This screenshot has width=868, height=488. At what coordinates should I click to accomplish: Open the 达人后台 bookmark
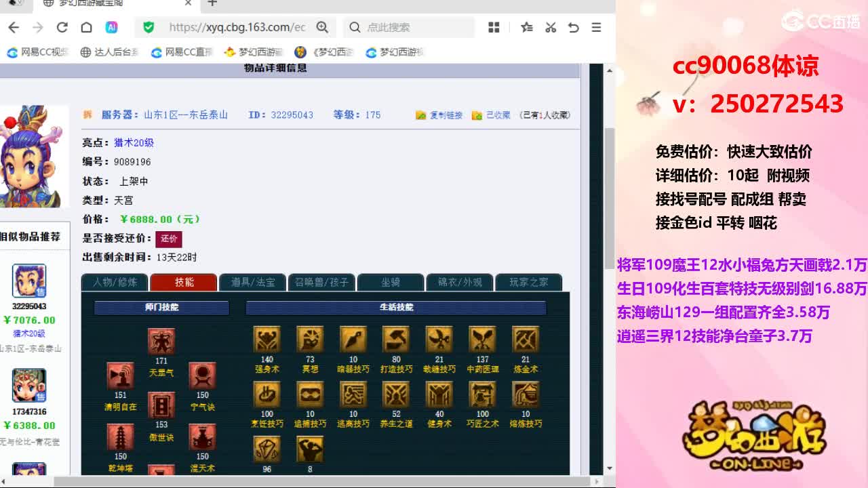[x=109, y=52]
